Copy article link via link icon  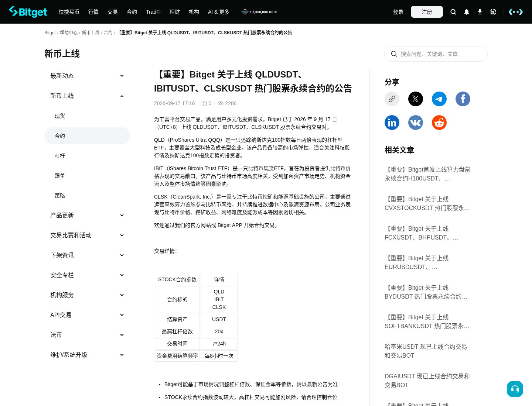(392, 99)
